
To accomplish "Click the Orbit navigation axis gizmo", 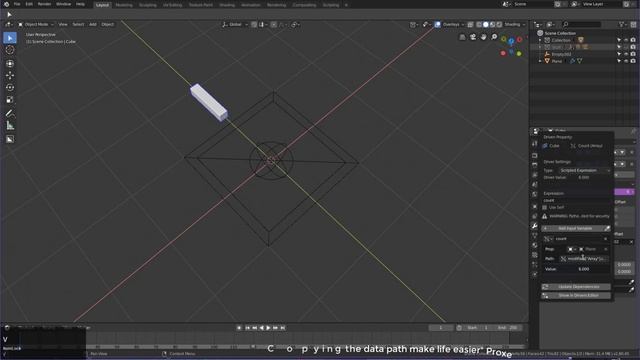I will pyautogui.click(x=511, y=46).
